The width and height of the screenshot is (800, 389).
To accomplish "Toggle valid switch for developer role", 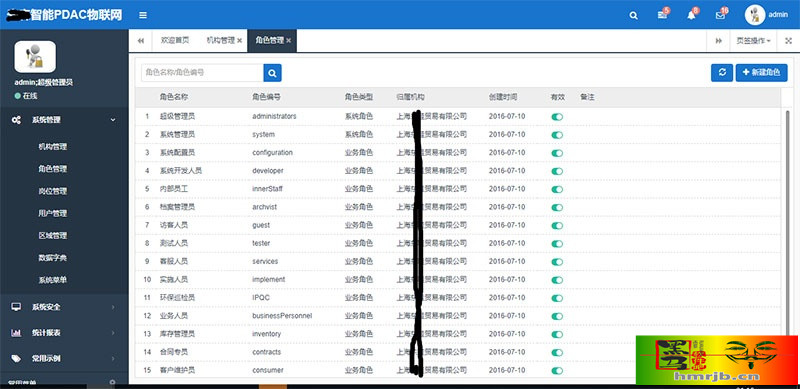I will pyautogui.click(x=557, y=172).
